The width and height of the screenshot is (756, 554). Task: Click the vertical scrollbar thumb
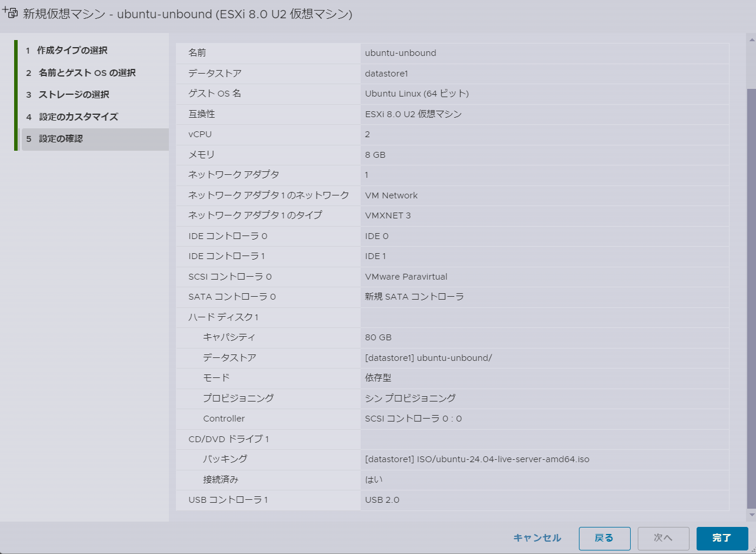coord(751,297)
